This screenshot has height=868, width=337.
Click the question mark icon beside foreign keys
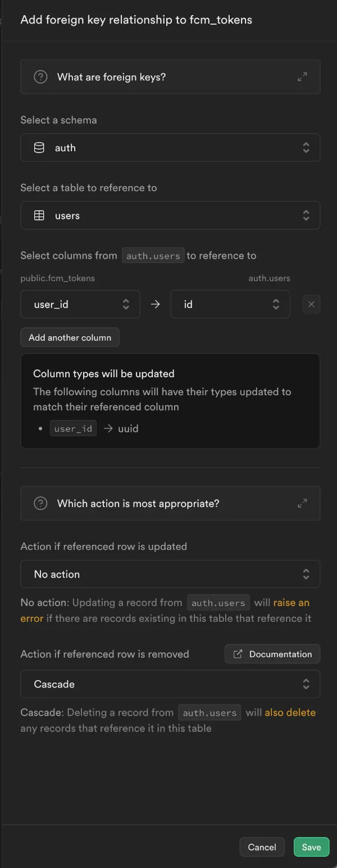coord(40,77)
